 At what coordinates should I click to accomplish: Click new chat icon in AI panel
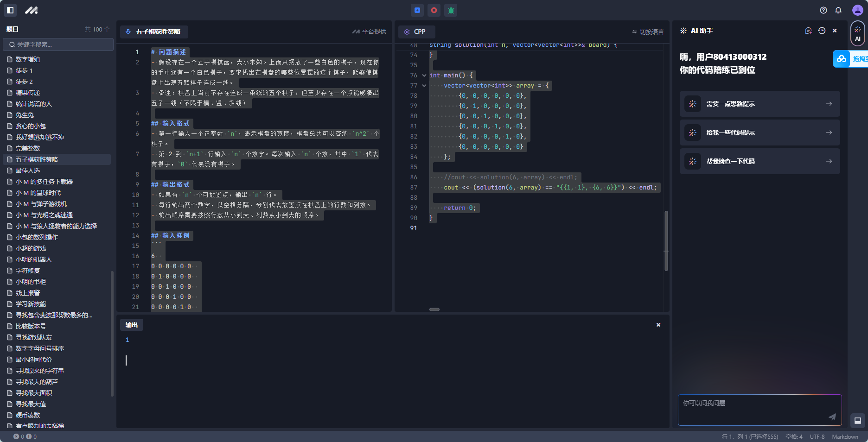coord(808,31)
